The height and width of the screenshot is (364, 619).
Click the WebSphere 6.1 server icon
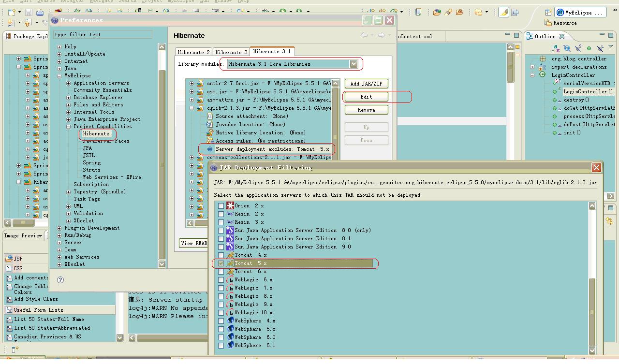230,346
